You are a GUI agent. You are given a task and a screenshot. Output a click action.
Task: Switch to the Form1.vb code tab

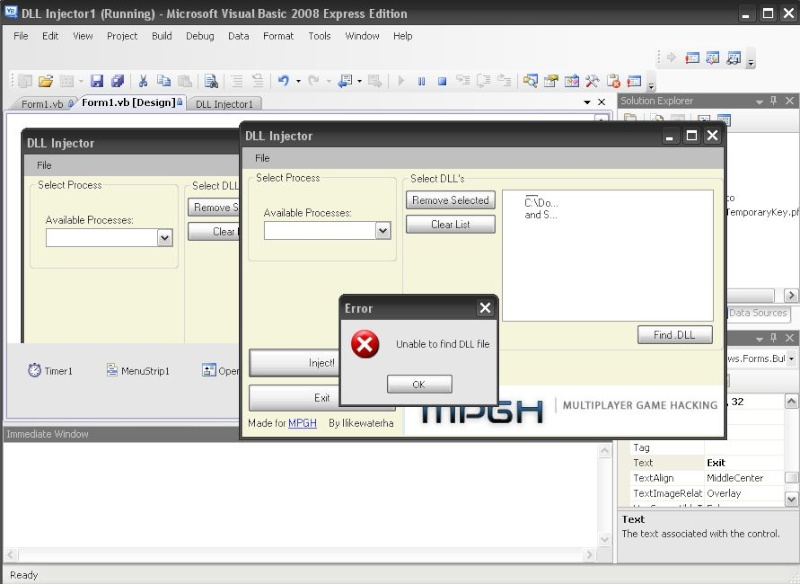click(43, 104)
